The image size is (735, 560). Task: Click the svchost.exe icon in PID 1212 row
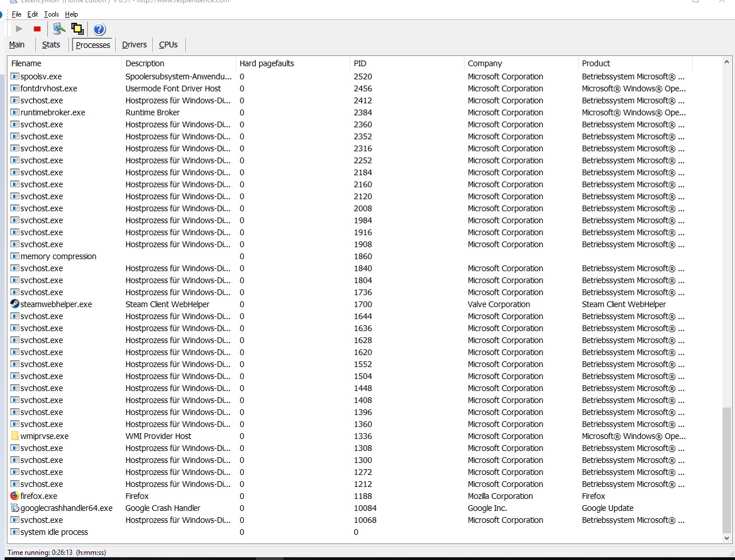tap(15, 484)
